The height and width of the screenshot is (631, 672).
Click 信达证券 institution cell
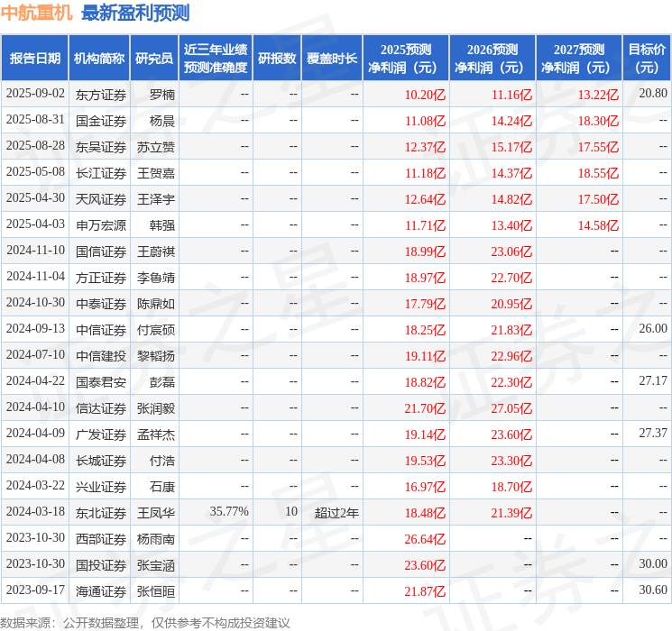(101, 408)
